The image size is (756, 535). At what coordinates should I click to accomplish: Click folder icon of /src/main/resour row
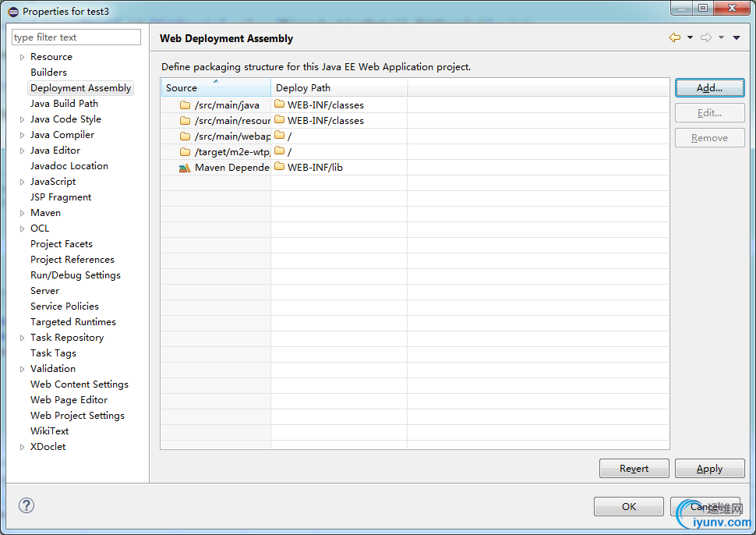185,121
